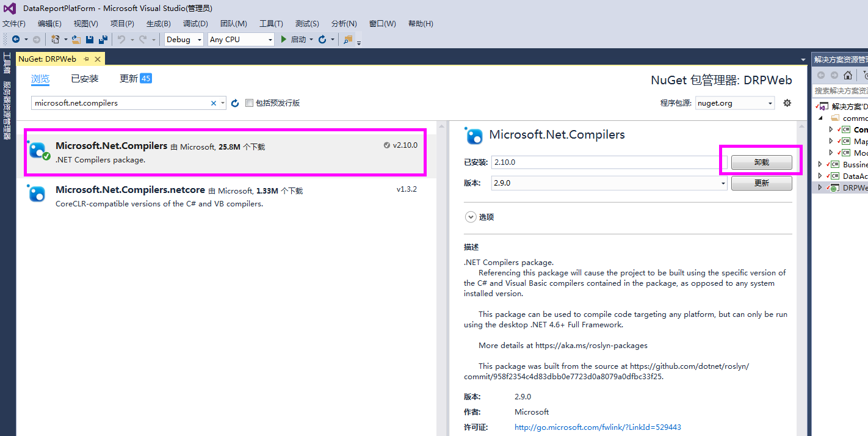Click the installed version 2.10.0 field
This screenshot has width=868, height=436.
609,162
